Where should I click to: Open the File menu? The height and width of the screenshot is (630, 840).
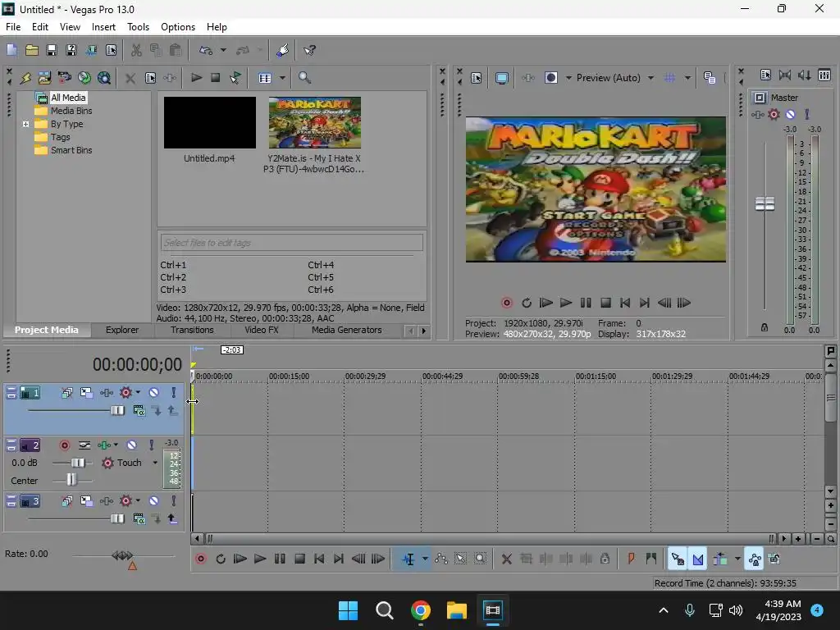click(13, 27)
